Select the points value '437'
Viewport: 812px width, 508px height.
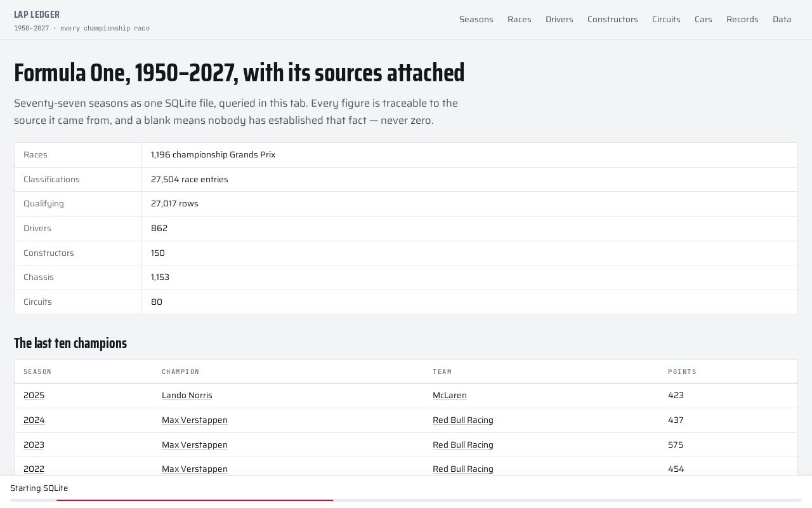[x=676, y=420]
